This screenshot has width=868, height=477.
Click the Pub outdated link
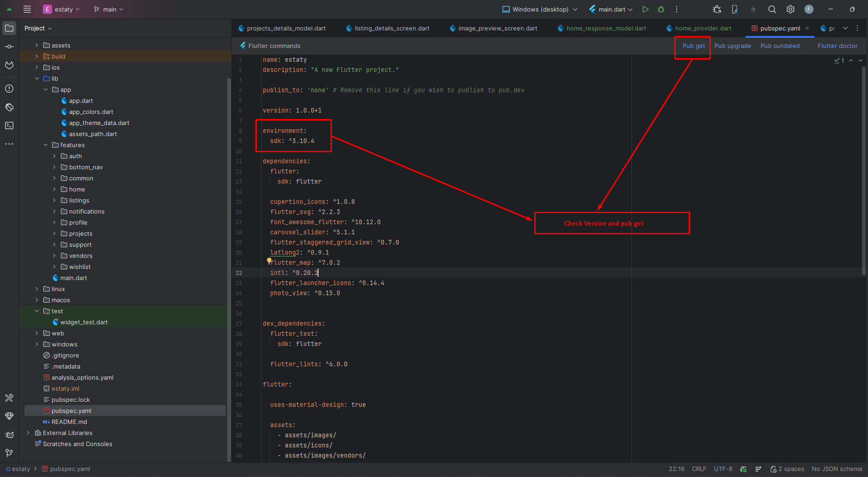(780, 46)
